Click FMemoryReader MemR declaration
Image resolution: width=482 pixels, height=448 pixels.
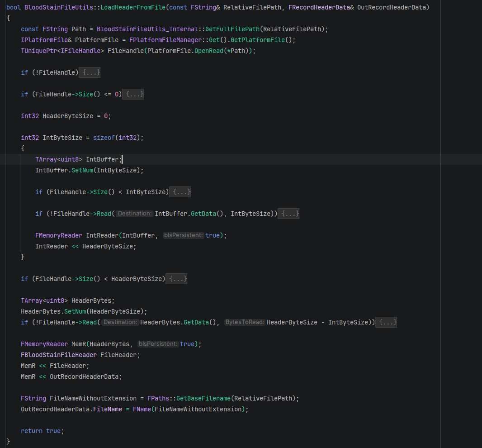pos(111,344)
